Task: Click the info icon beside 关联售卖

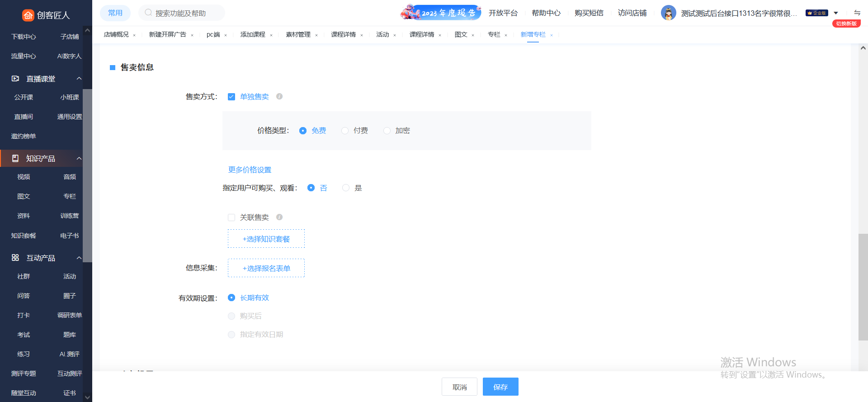Action: [279, 217]
